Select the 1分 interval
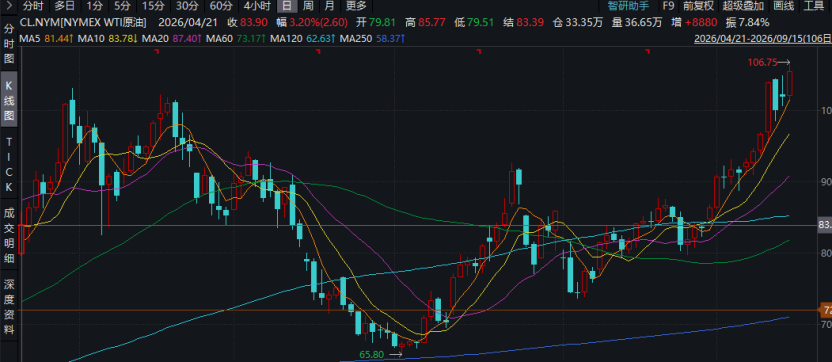 point(94,6)
